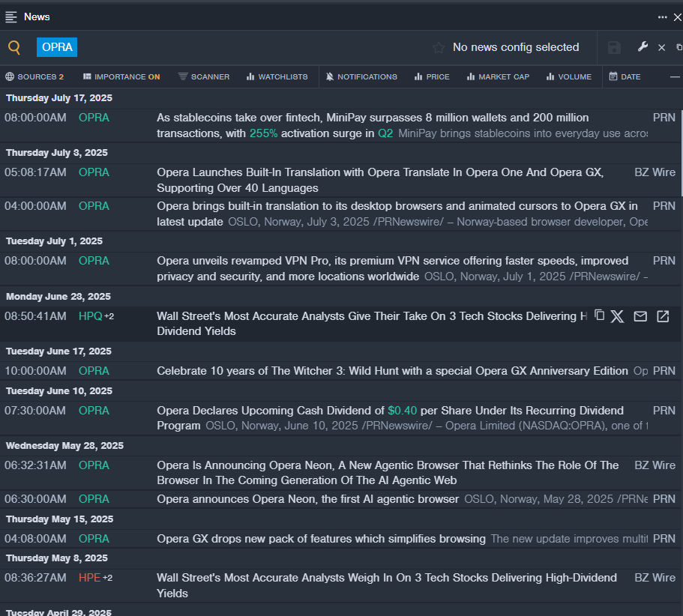Click the globe icon beside Sources
The image size is (683, 616).
tap(10, 76)
